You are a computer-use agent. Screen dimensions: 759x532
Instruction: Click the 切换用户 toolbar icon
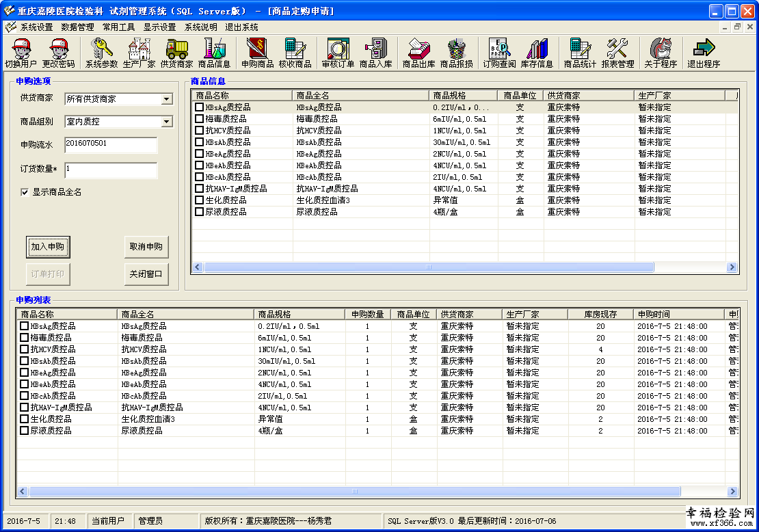pos(21,53)
